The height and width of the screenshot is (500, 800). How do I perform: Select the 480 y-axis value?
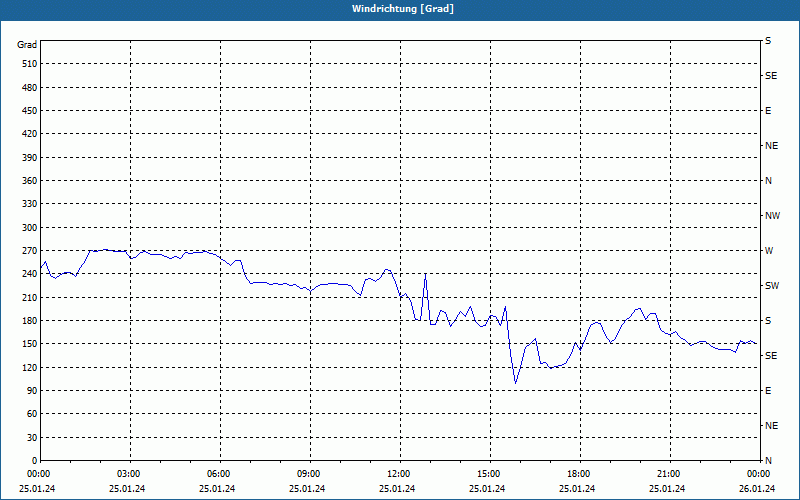(x=30, y=88)
